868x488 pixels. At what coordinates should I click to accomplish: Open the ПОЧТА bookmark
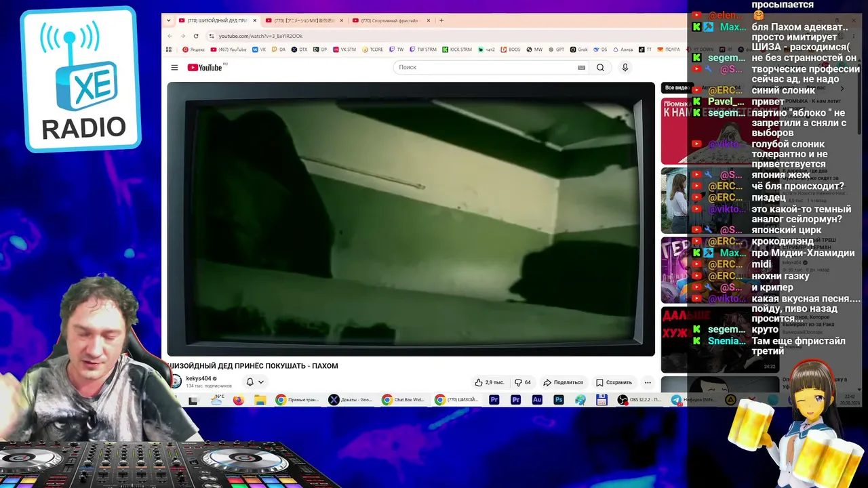pyautogui.click(x=669, y=49)
